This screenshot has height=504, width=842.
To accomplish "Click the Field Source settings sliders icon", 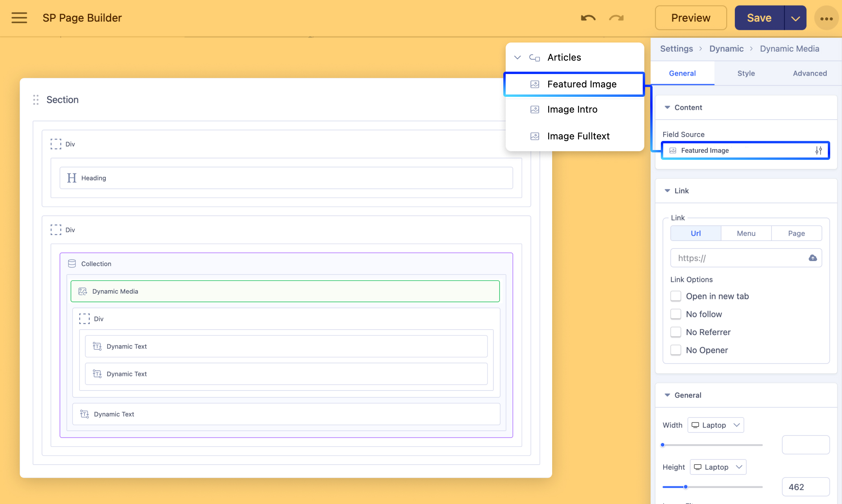I will (819, 150).
